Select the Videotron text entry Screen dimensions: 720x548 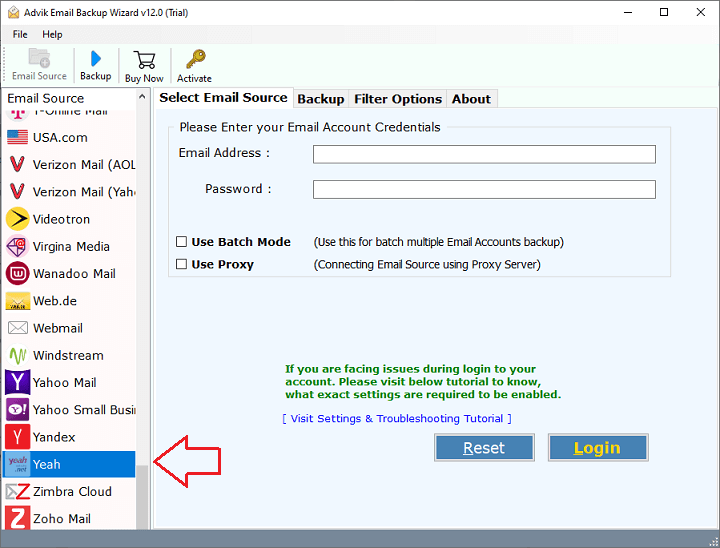[x=61, y=219]
